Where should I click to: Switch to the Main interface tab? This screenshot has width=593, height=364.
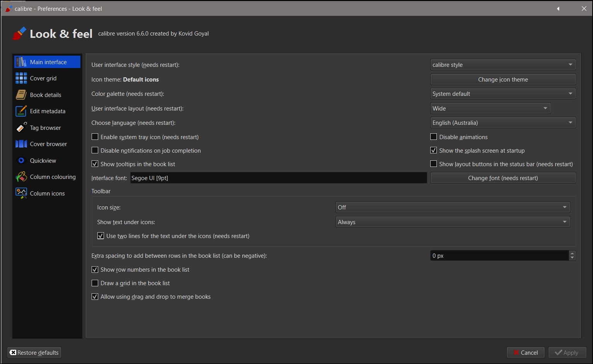[48, 62]
